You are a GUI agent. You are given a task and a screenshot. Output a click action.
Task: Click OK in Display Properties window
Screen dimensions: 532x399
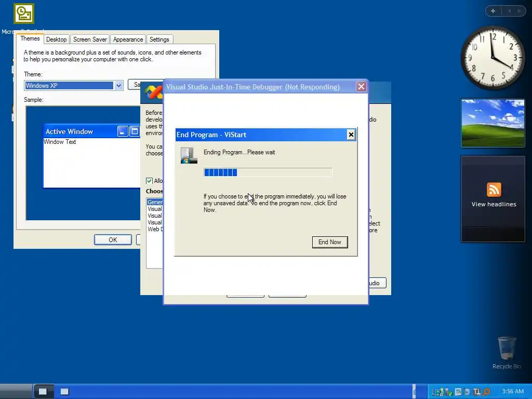[x=113, y=240]
